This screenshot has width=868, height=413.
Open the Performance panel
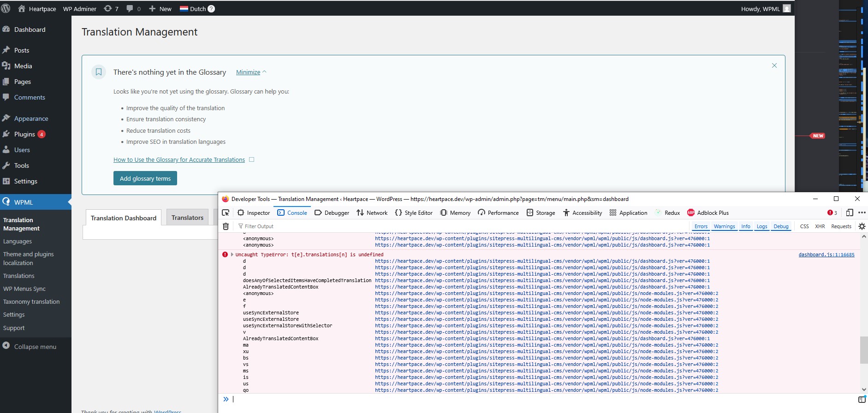point(498,212)
